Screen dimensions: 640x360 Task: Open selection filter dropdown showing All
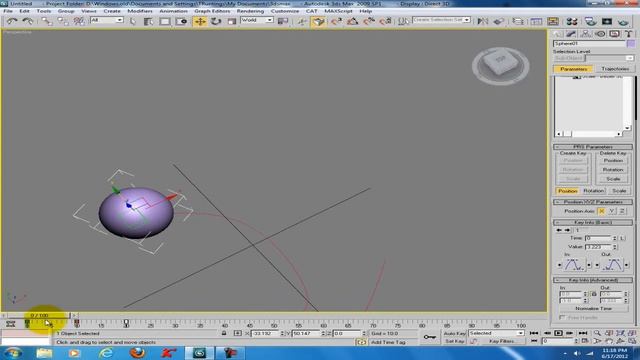coord(107,20)
